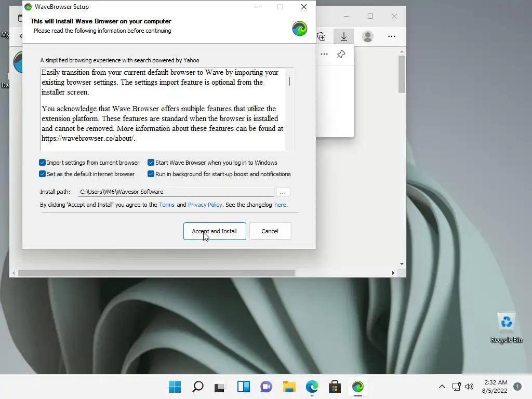Open File Explorer from taskbar
This screenshot has height=399, width=532.
point(289,387)
